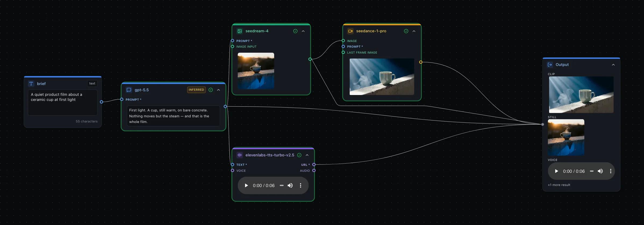Click the 'seedance-1-pro' node title
This screenshot has height=225, width=644.
[371, 31]
